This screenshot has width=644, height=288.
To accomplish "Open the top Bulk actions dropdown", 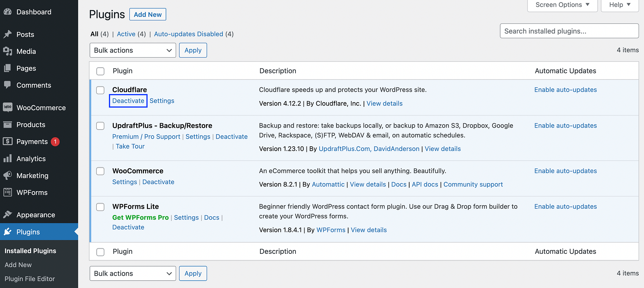I will click(x=133, y=50).
